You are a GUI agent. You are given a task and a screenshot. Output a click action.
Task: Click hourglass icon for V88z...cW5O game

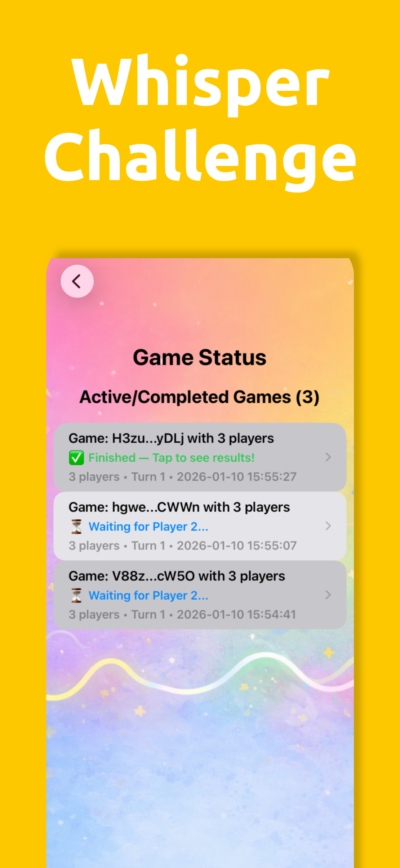point(76,595)
